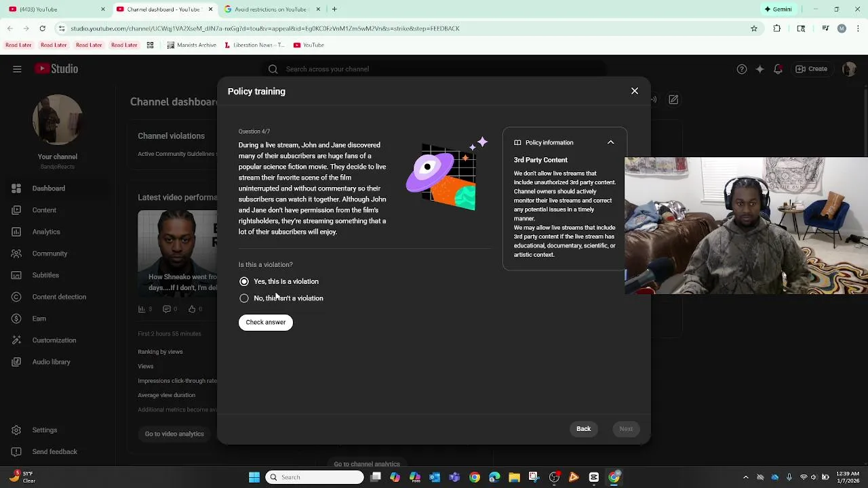
Task: Open the bookmarks apps grid icon
Action: tap(150, 45)
